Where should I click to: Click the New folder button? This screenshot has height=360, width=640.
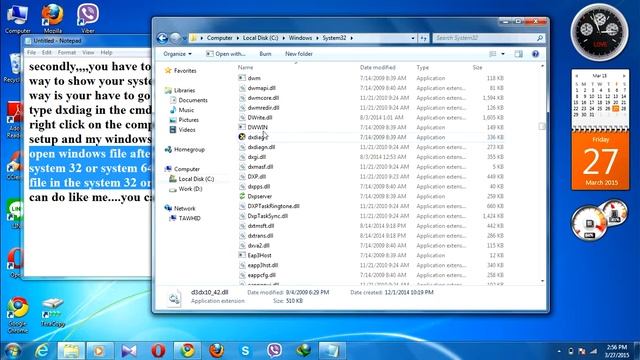[299, 54]
